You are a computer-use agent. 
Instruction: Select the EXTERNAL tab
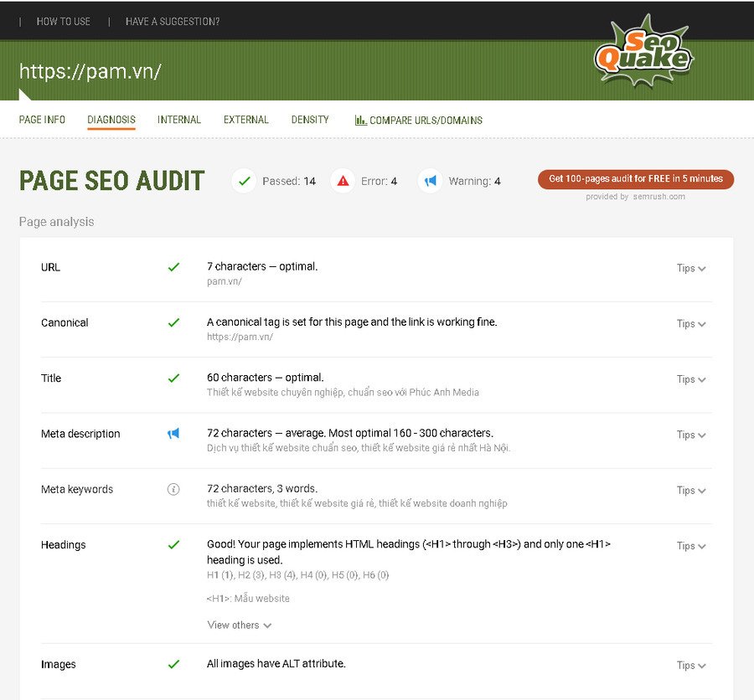[245, 120]
